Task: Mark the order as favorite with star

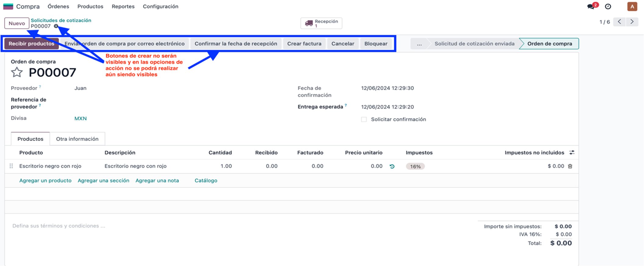Action: click(x=17, y=72)
